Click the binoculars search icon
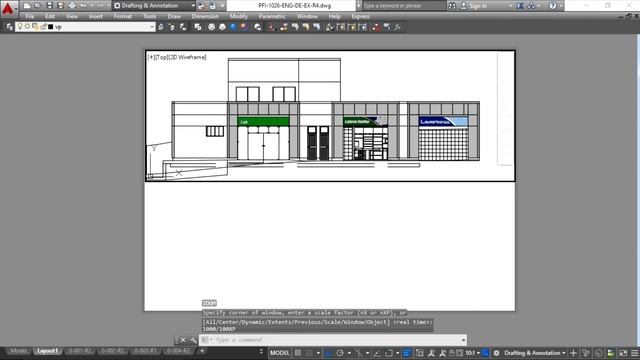Screen dimensions: 640x360 [452, 6]
